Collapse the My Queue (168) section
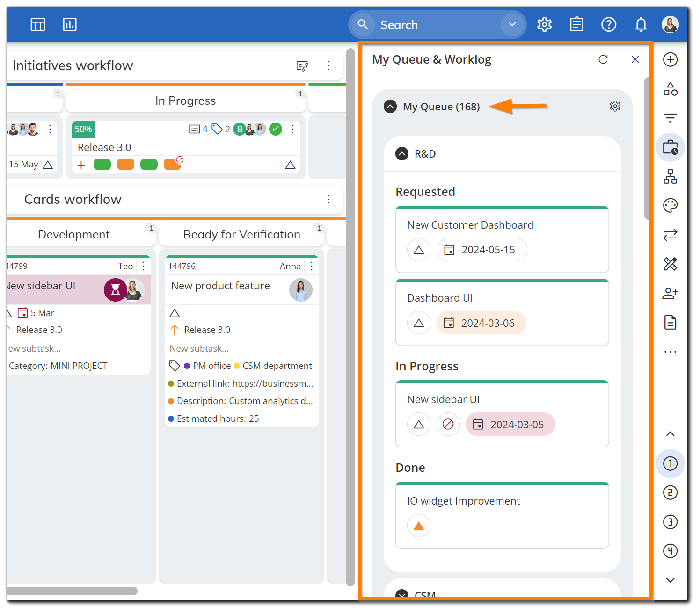 (x=390, y=106)
